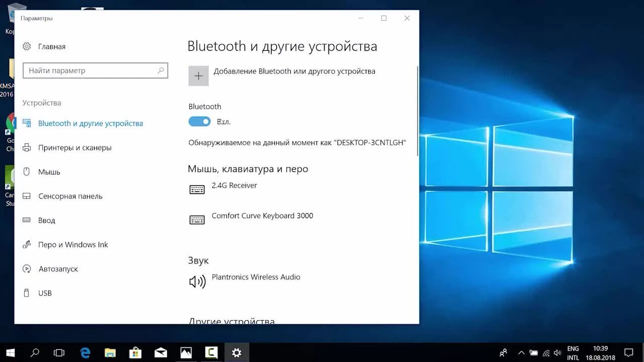Open the Action Center notifications icon
This screenshot has width=644, height=362.
(x=629, y=353)
